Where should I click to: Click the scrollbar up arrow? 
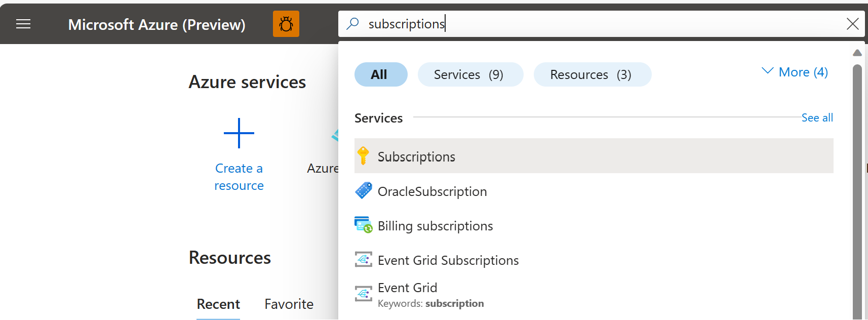[857, 53]
